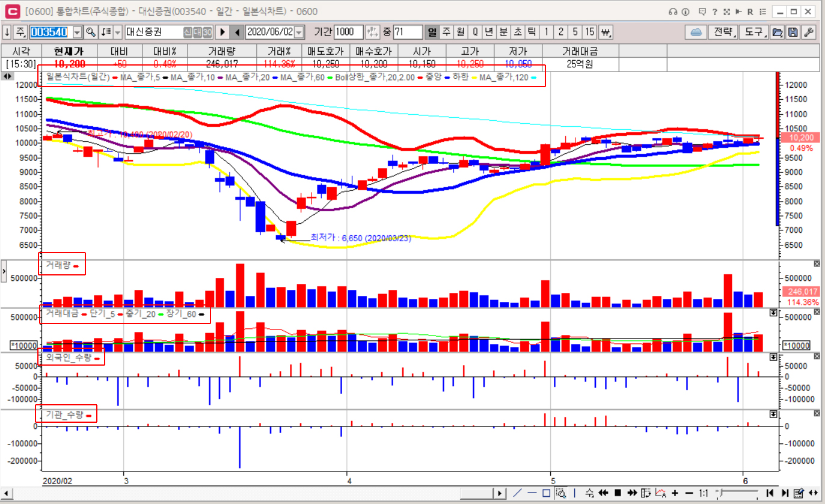This screenshot has height=504, width=825.
Task: Close the 거래대금 panel
Action: (817, 313)
